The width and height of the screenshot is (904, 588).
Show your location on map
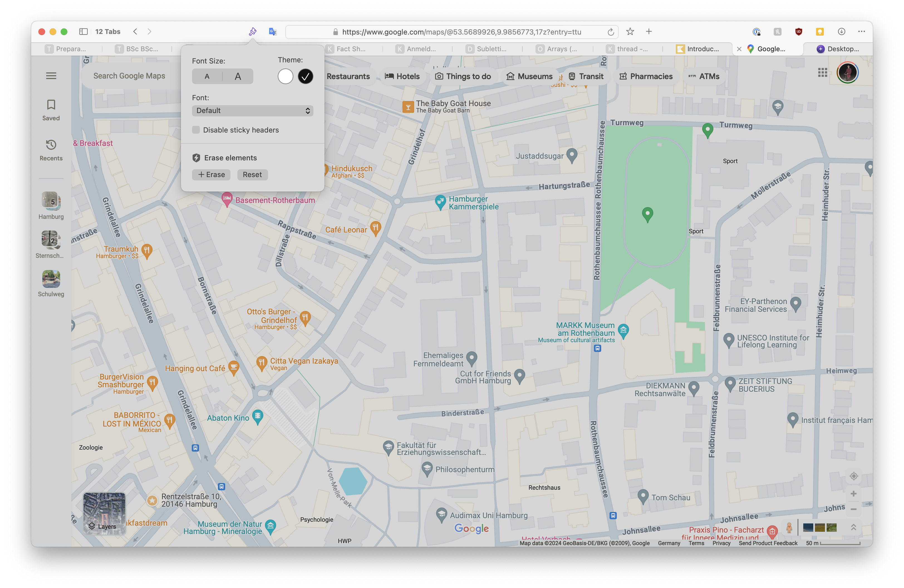(x=853, y=476)
